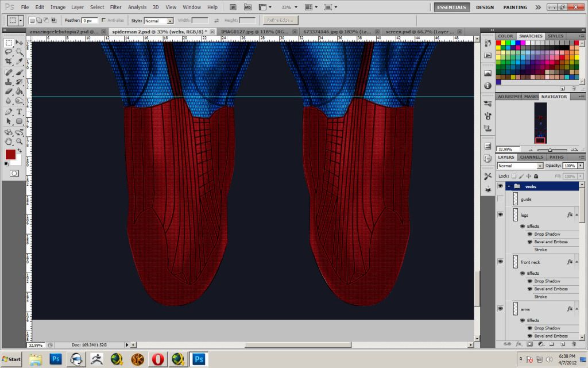Click the foreground red color swatch
The height and width of the screenshot is (368, 588).
point(10,154)
